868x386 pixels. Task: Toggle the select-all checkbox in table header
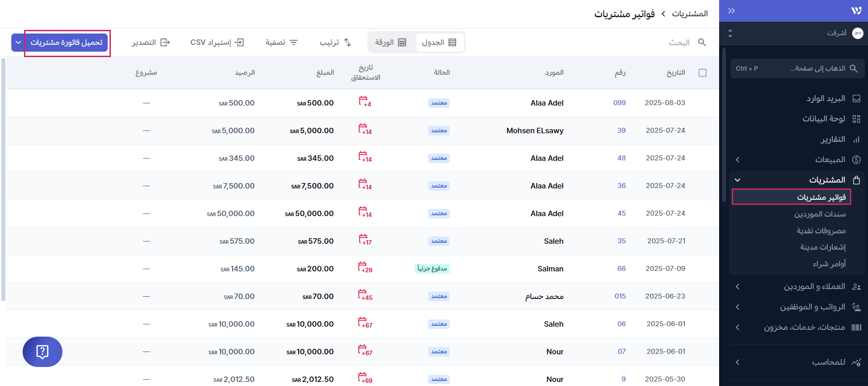[x=702, y=72]
